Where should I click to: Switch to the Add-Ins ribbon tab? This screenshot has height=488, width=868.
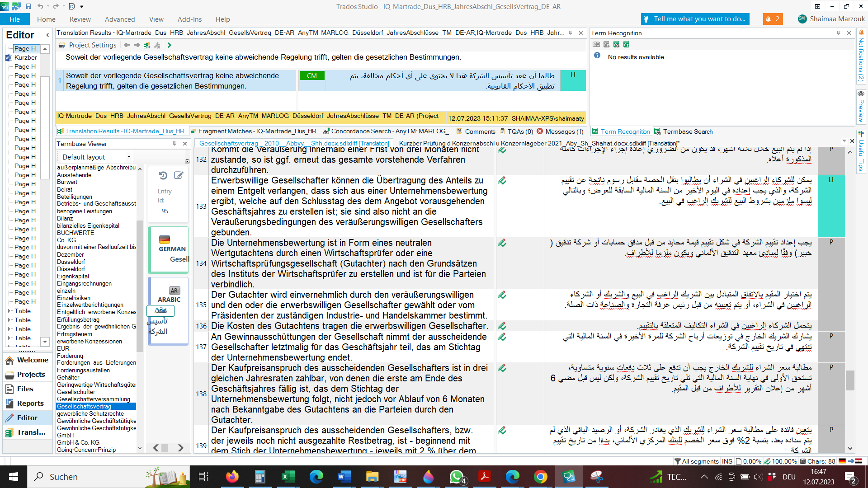[x=190, y=19]
